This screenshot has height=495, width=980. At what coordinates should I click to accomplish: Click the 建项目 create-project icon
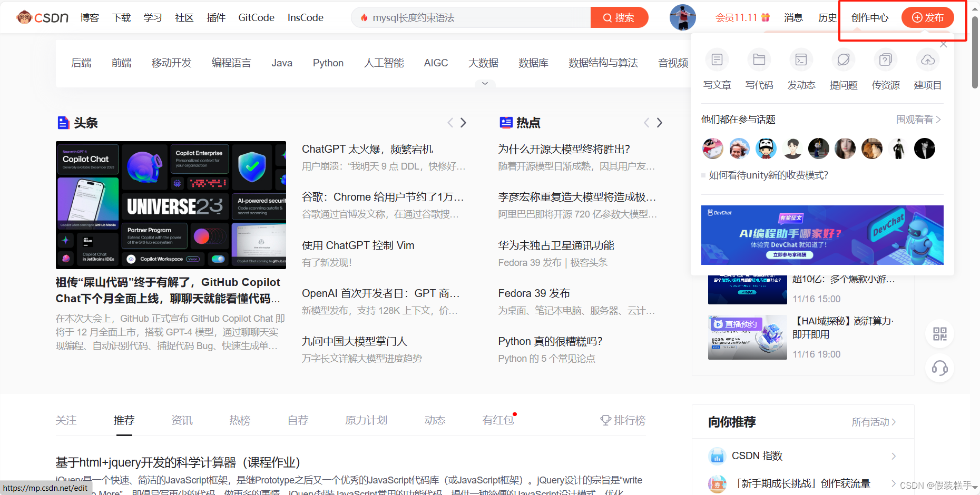click(x=928, y=60)
